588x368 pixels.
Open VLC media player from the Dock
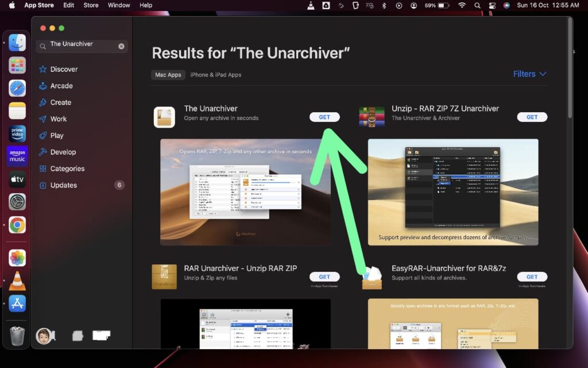tap(16, 281)
